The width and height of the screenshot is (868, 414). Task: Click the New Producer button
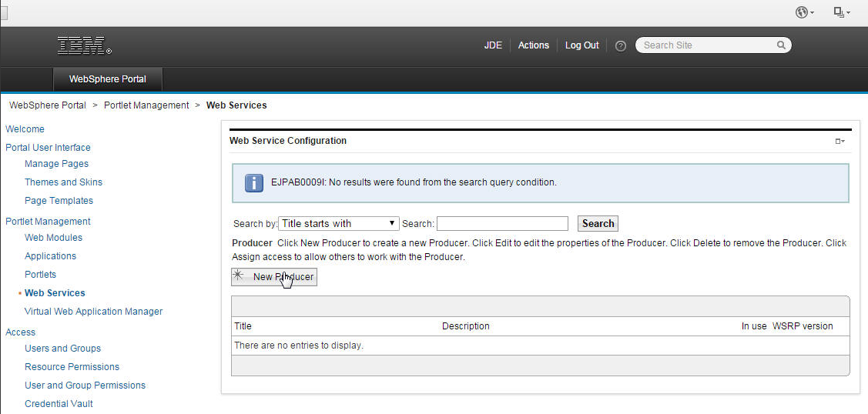pos(274,277)
